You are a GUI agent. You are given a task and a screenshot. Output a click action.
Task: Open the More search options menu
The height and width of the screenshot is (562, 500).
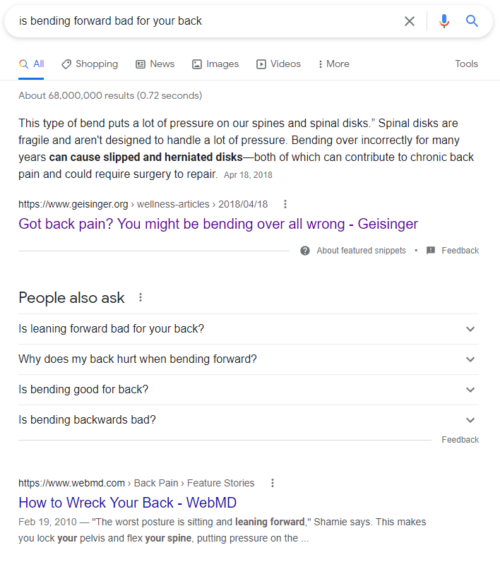[x=334, y=64]
